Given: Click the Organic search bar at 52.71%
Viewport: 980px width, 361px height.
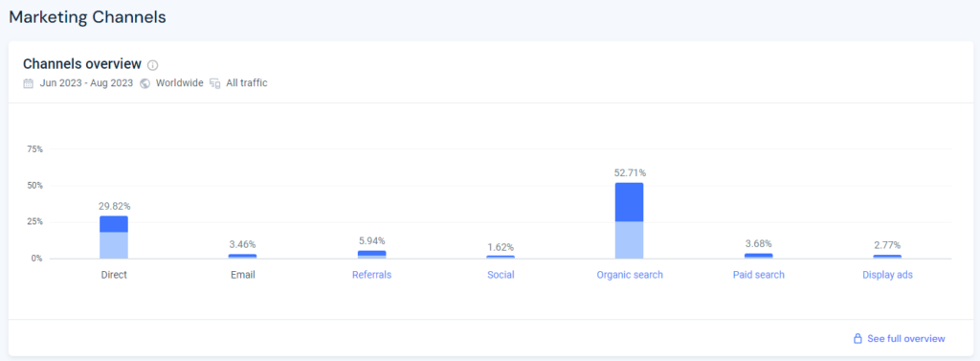Looking at the screenshot, I should (630, 220).
